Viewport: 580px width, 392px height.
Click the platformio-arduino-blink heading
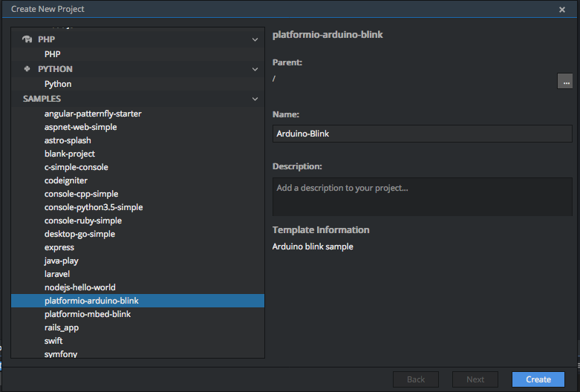coord(328,35)
